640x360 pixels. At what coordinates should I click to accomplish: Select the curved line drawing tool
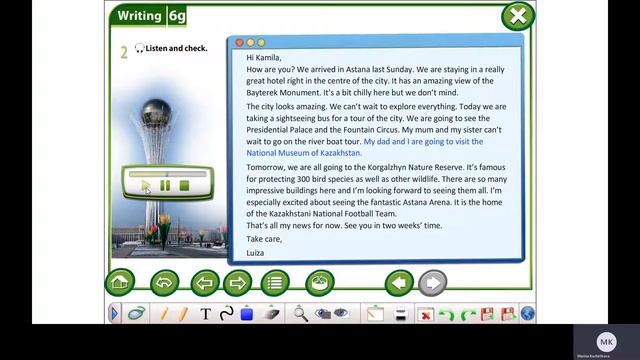[x=227, y=313]
